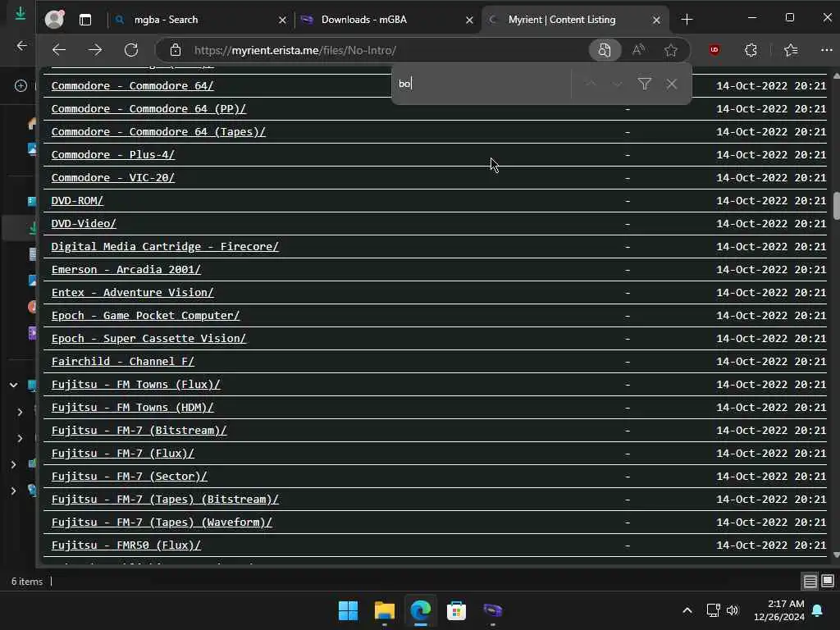
Task: Reload the Myrient page
Action: coord(131,50)
